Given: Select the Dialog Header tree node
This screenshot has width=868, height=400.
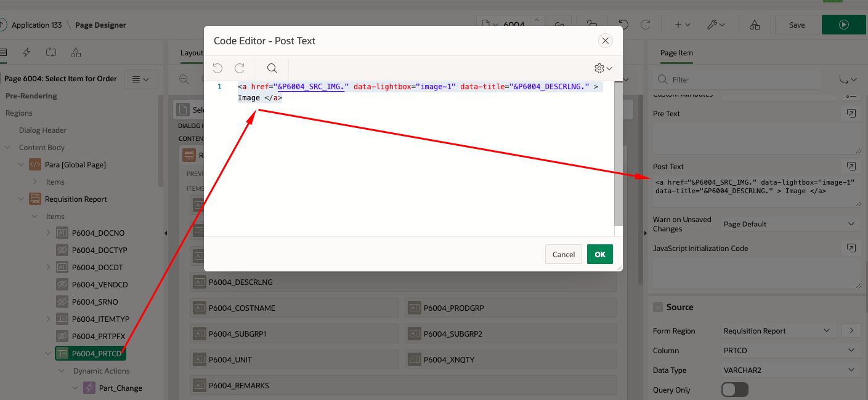Looking at the screenshot, I should 43,130.
